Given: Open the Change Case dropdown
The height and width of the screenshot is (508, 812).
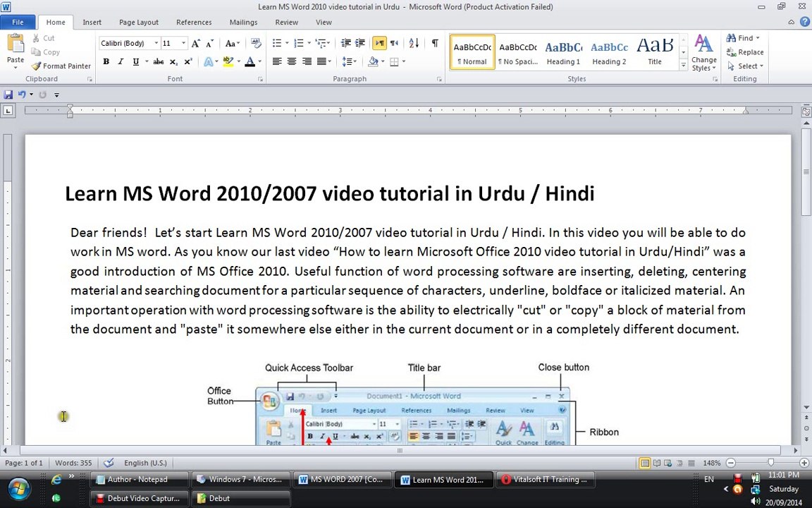Looking at the screenshot, I should click(233, 44).
